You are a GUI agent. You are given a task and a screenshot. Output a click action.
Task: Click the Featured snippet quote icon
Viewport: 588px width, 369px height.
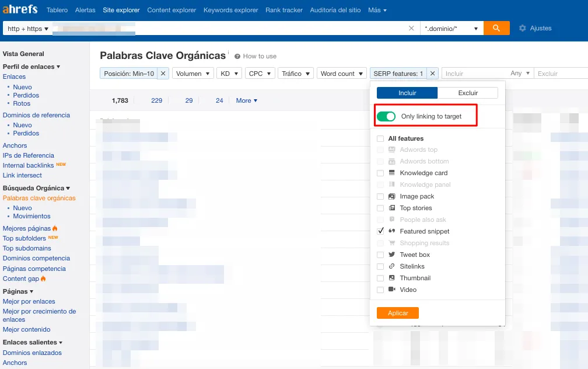click(391, 231)
